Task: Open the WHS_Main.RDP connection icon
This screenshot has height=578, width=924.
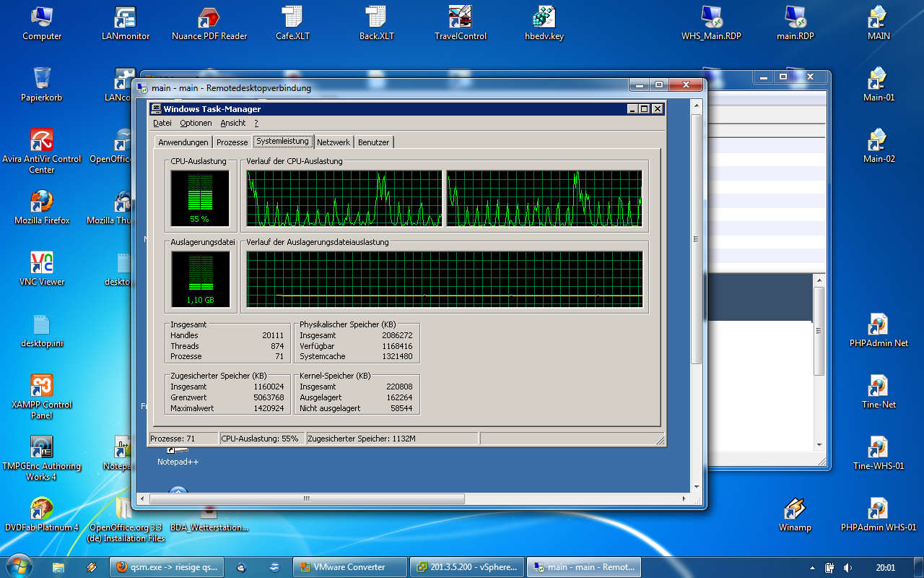Action: pos(711,22)
